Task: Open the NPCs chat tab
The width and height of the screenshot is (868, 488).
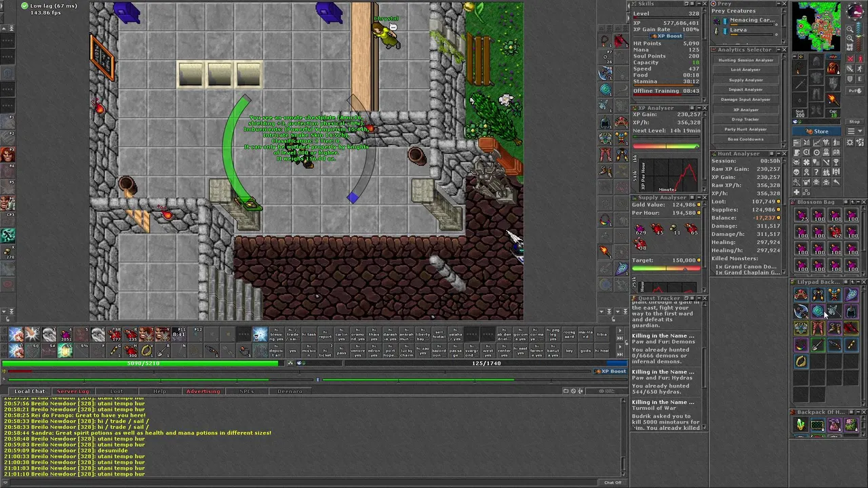Action: coord(246,391)
